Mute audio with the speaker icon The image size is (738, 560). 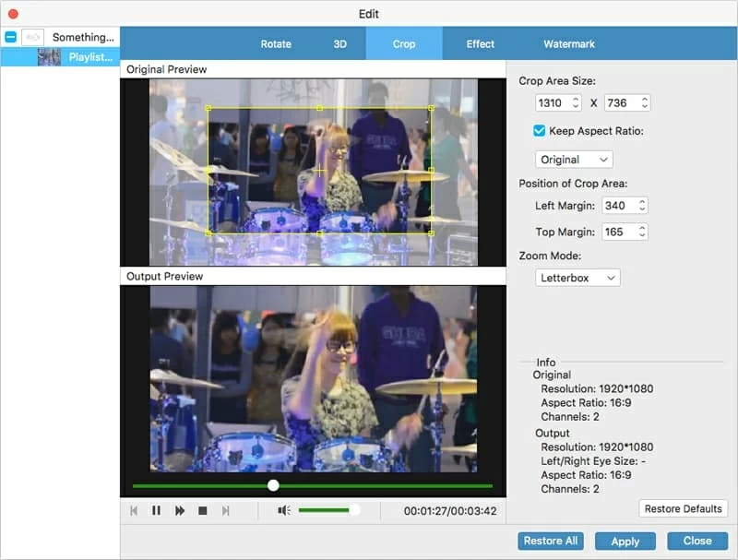[284, 510]
